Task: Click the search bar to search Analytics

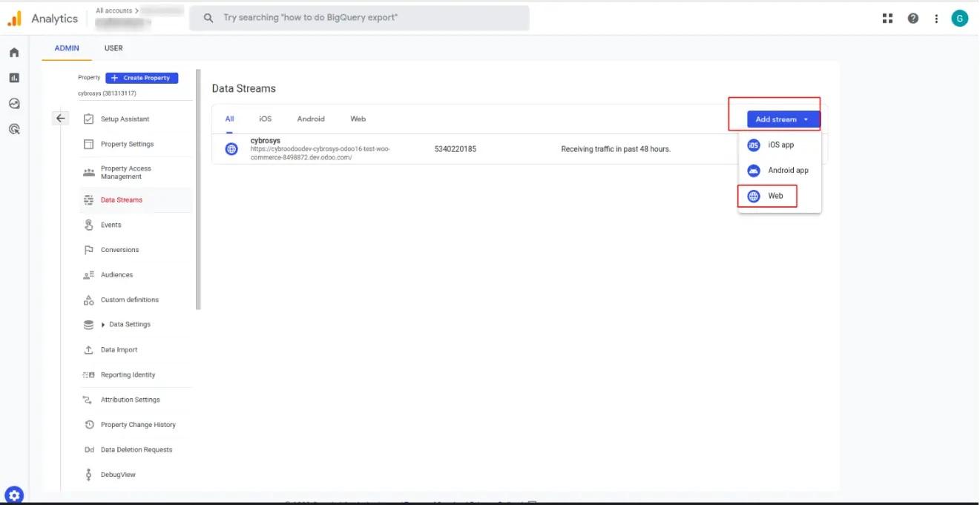Action: click(x=360, y=17)
